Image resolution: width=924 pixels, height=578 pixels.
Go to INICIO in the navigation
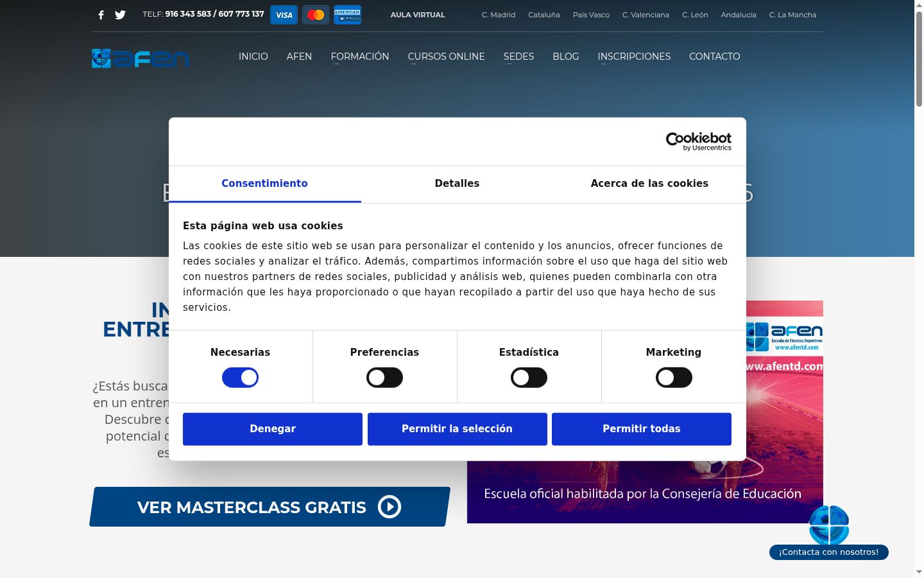tap(253, 57)
